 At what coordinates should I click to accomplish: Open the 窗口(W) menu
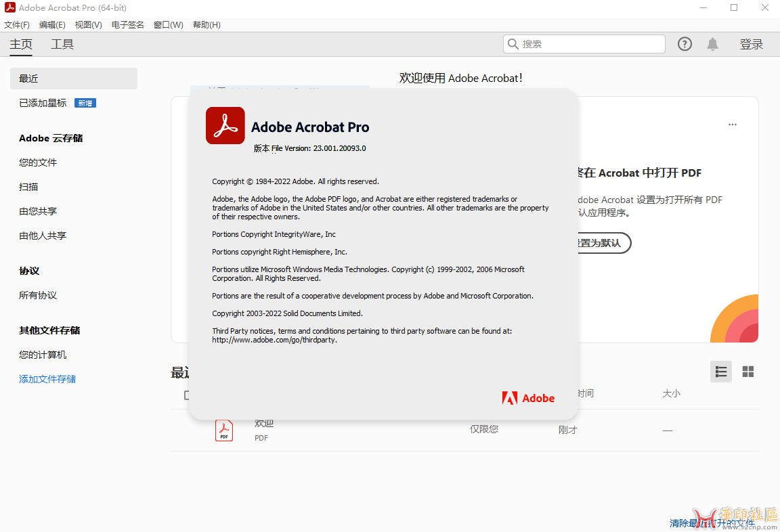pyautogui.click(x=169, y=25)
